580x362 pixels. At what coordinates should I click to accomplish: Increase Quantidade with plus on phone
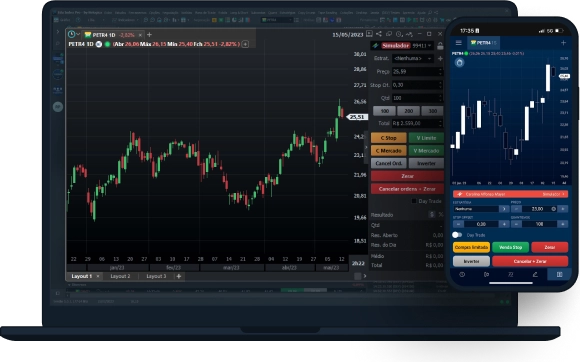(563, 224)
